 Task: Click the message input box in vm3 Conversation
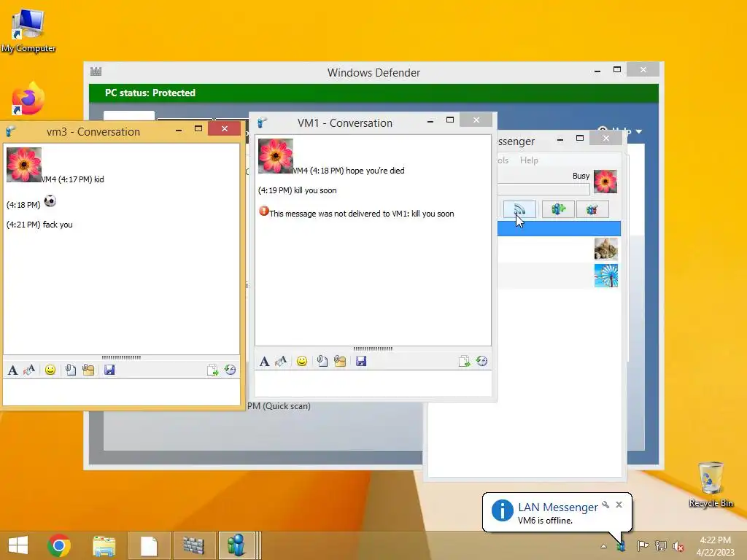[x=122, y=392]
